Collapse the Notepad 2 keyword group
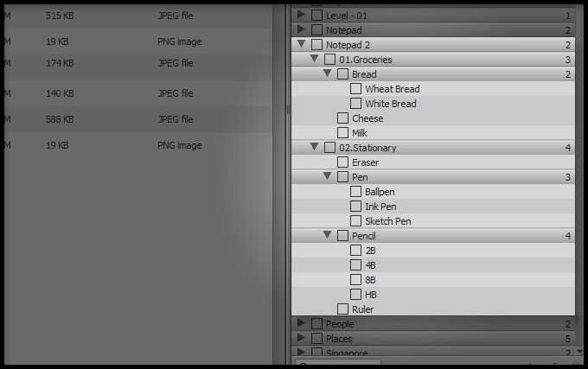588x369 pixels. [301, 44]
